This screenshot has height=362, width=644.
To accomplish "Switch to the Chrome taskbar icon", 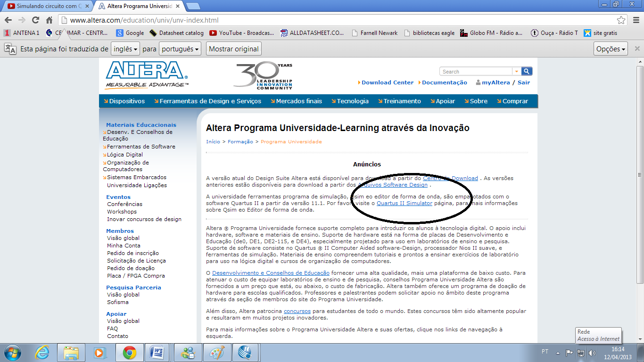I will (130, 352).
